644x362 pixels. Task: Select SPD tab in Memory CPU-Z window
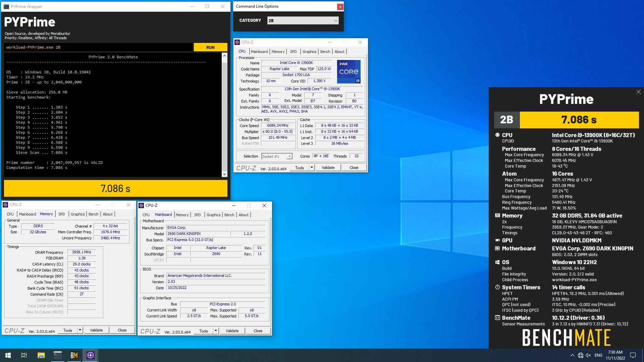pos(62,214)
